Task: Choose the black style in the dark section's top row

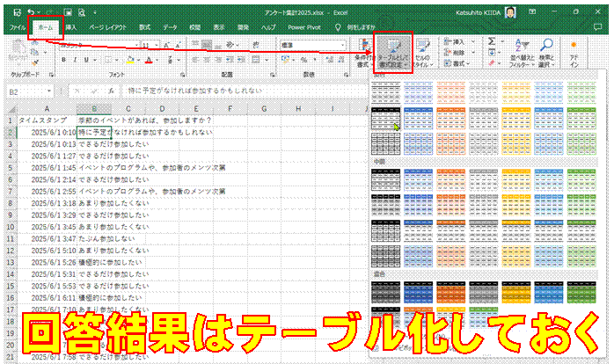Action: tap(385, 293)
